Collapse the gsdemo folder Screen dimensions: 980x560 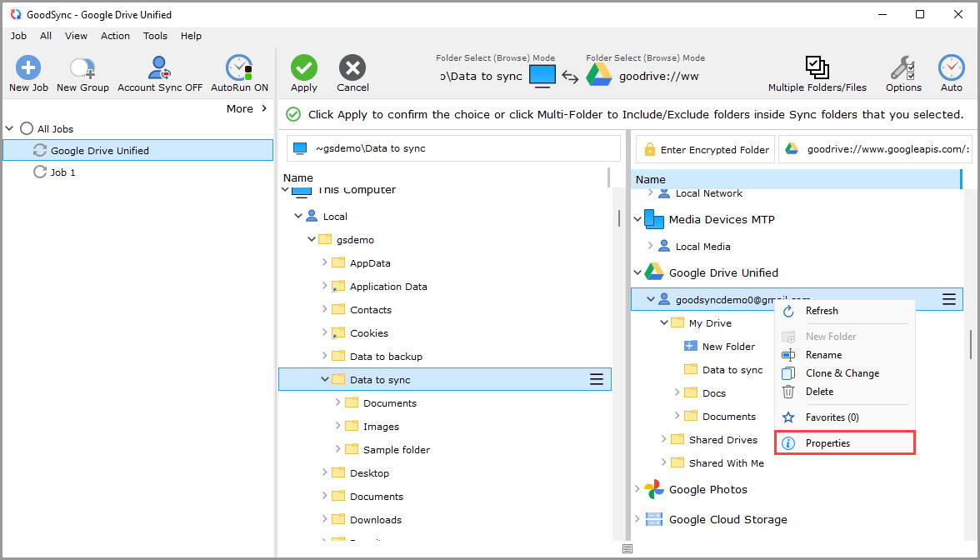point(312,239)
